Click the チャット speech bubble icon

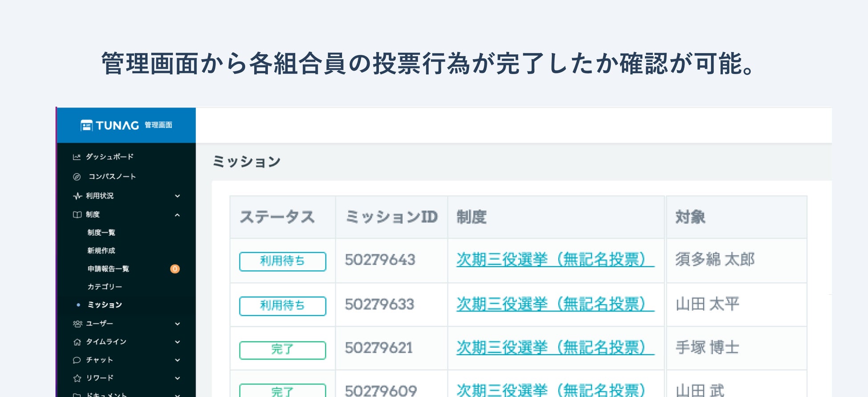click(x=77, y=360)
